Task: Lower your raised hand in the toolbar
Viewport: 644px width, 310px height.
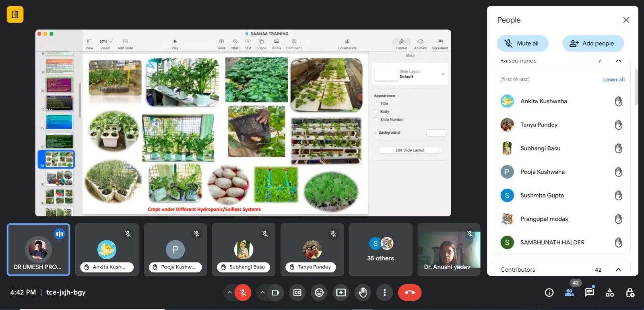Action: 363,293
